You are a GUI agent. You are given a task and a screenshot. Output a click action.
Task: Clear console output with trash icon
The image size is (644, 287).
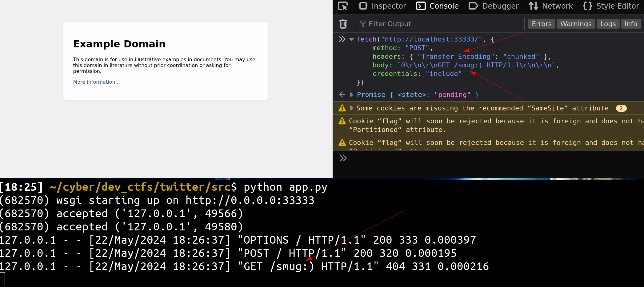[343, 24]
